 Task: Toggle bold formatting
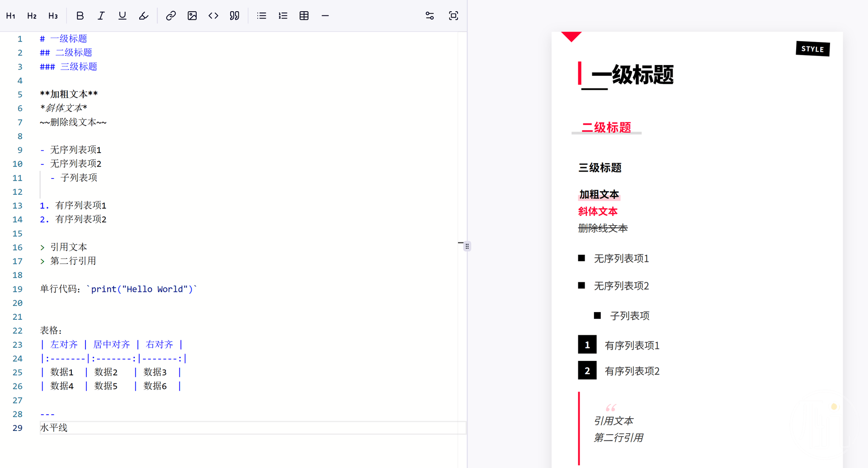point(80,16)
